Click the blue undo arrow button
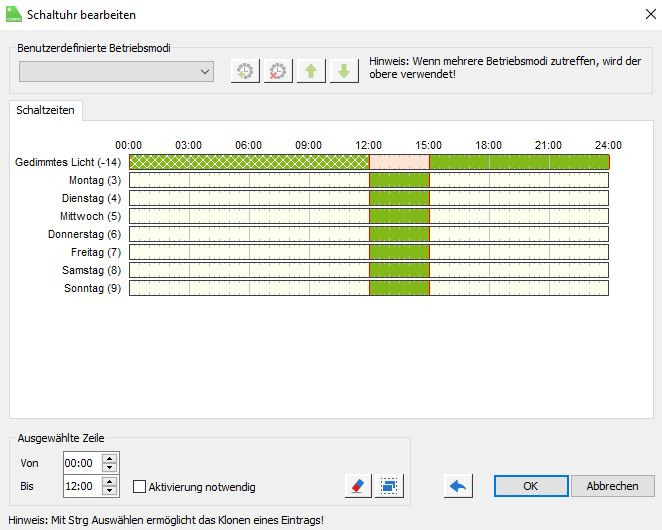Viewport: 662px width, 530px height. click(458, 486)
